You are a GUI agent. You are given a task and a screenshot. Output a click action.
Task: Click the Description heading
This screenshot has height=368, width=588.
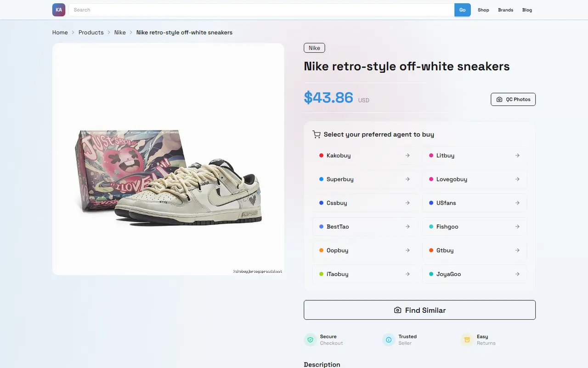coord(322,364)
